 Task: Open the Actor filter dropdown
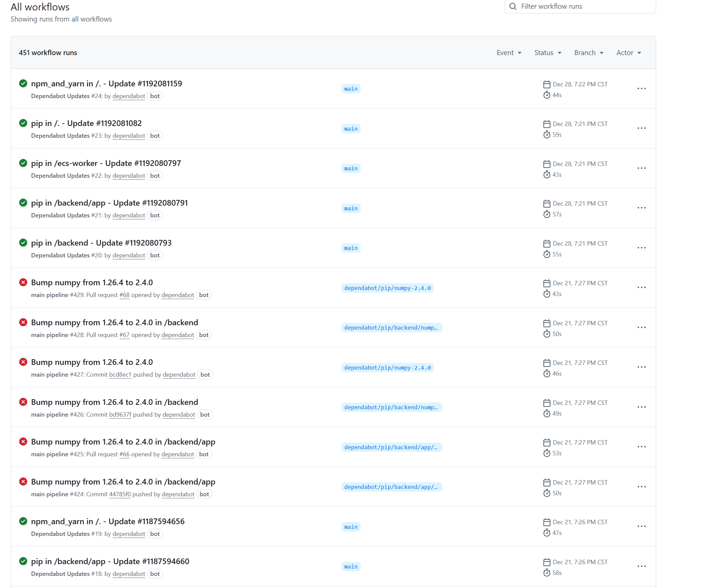tap(629, 53)
